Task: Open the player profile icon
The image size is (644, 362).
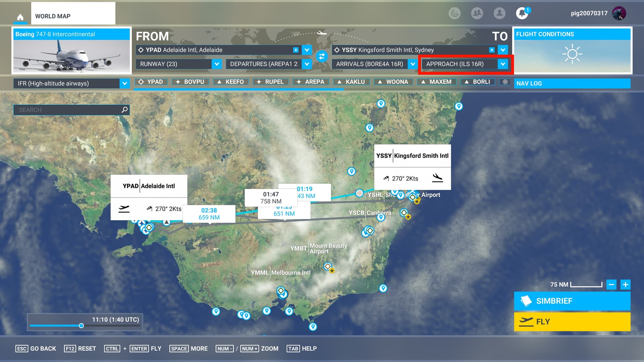Action: coord(499,13)
